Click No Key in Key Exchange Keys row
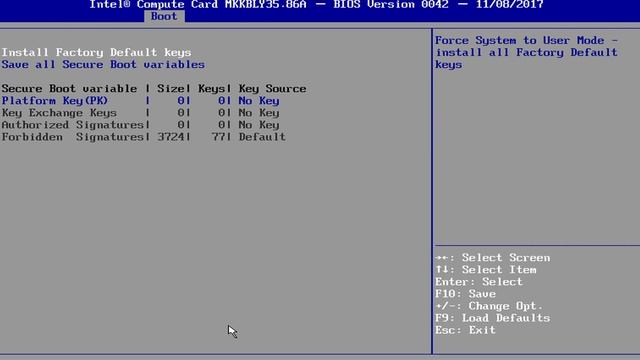The height and width of the screenshot is (360, 640). pyautogui.click(x=259, y=113)
